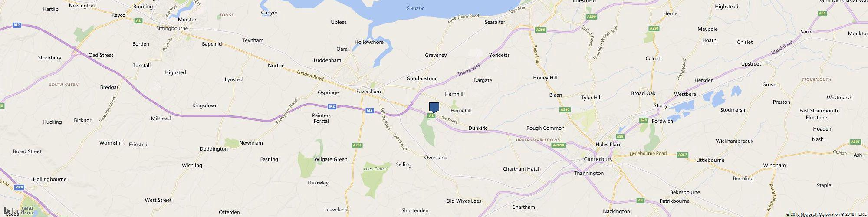Click the A2050 road shield near Canterbury

click(559, 145)
